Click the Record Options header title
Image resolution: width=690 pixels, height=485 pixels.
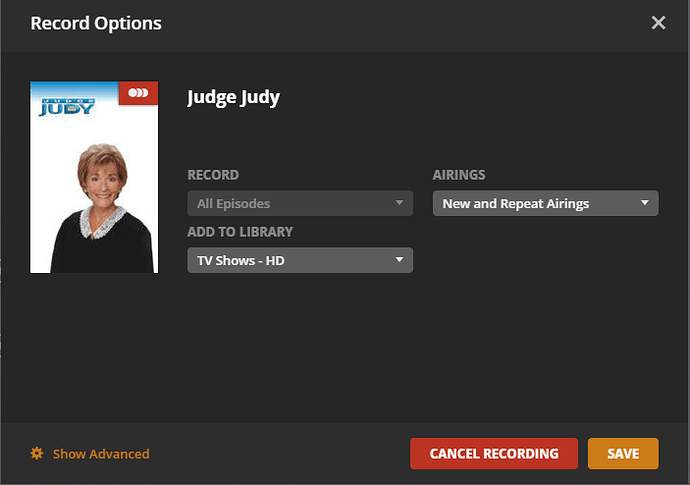click(x=96, y=23)
